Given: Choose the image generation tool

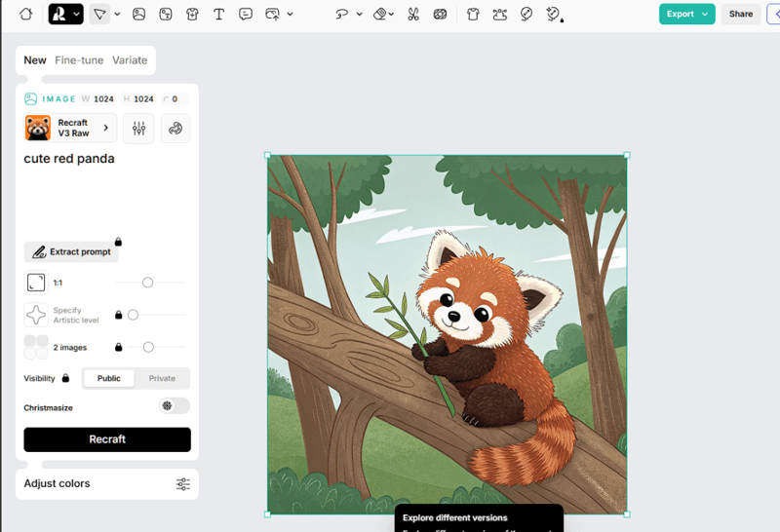Looking at the screenshot, I should coord(138,14).
